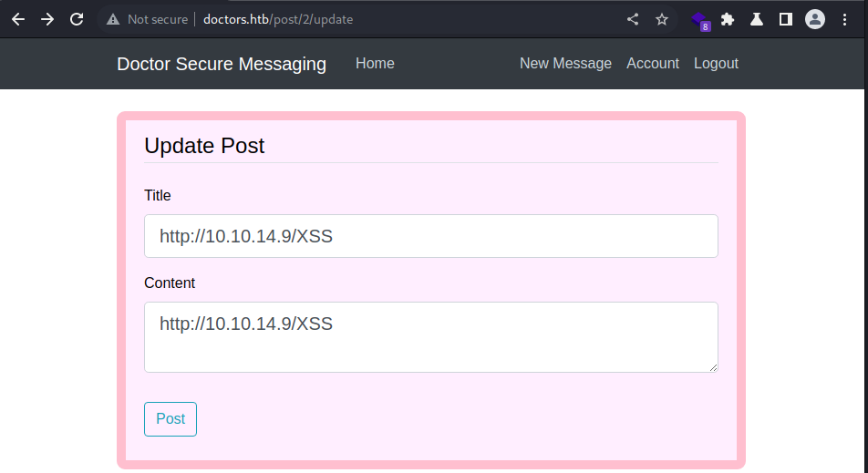Click the Doctor Secure Messaging brand link
The image size is (868, 473).
point(222,64)
